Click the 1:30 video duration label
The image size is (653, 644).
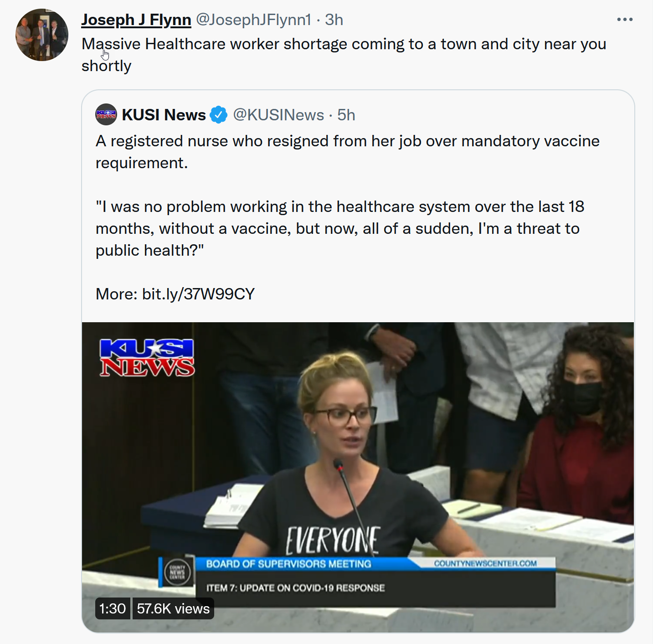(x=113, y=608)
